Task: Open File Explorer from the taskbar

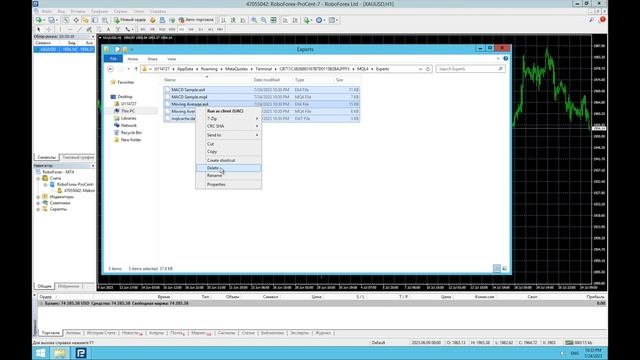Action: [x=60, y=353]
